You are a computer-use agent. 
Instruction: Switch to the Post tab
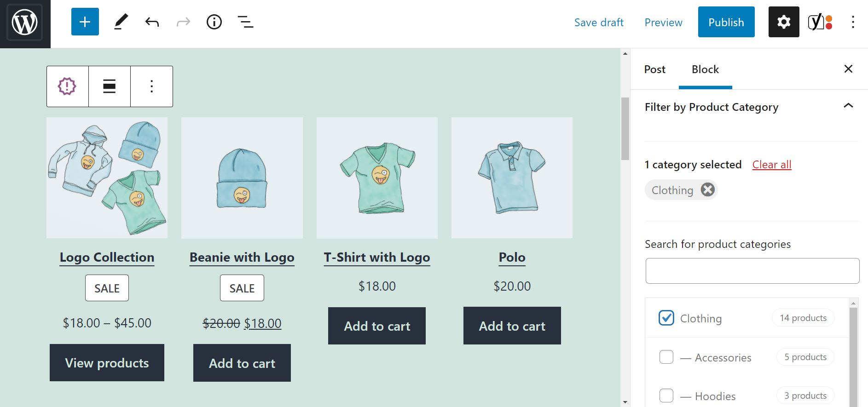pos(654,69)
